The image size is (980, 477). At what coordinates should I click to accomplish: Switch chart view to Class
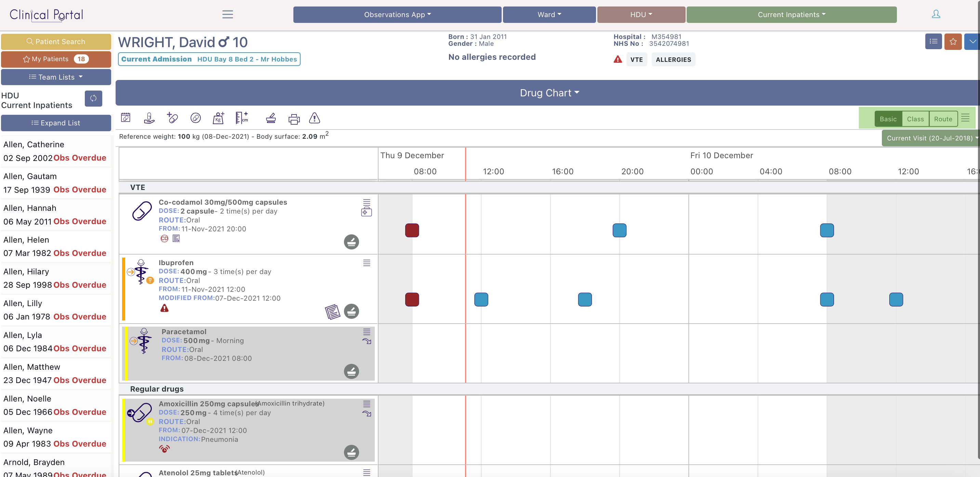point(915,119)
